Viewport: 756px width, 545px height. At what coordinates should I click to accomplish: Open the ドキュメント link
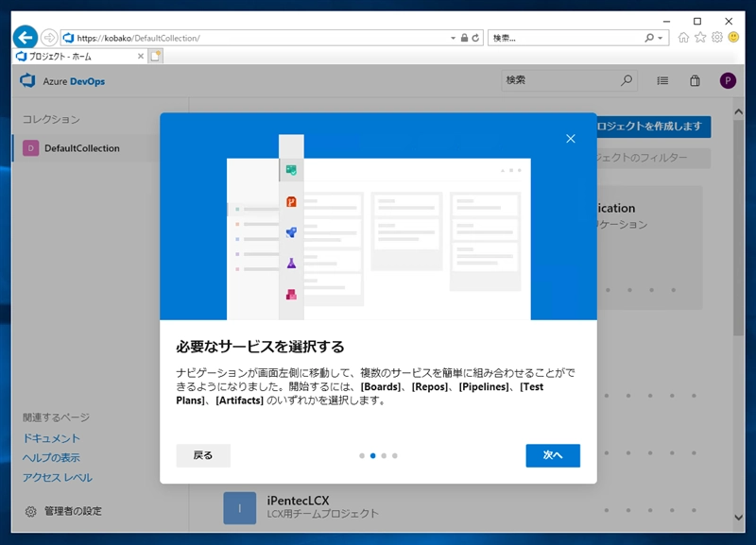51,438
